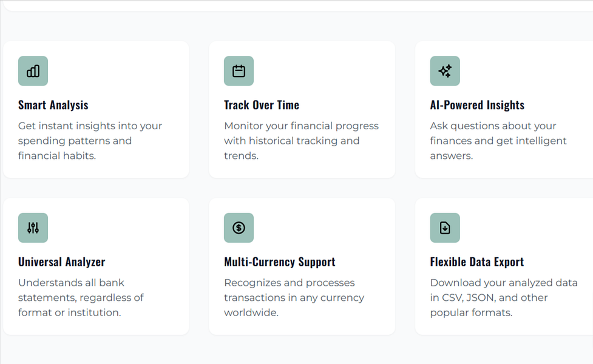
Task: Click the 'Monitor your financial progress' description
Action: (x=301, y=141)
